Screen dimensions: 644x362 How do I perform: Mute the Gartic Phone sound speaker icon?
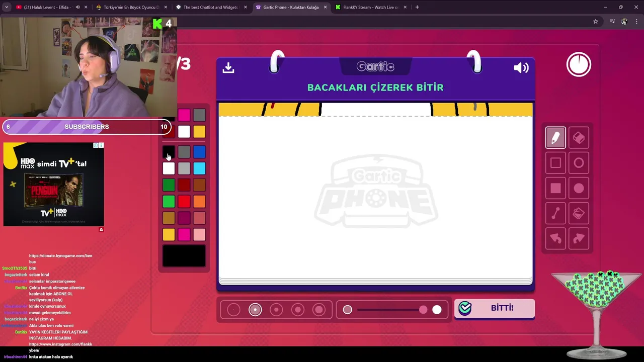point(521,67)
